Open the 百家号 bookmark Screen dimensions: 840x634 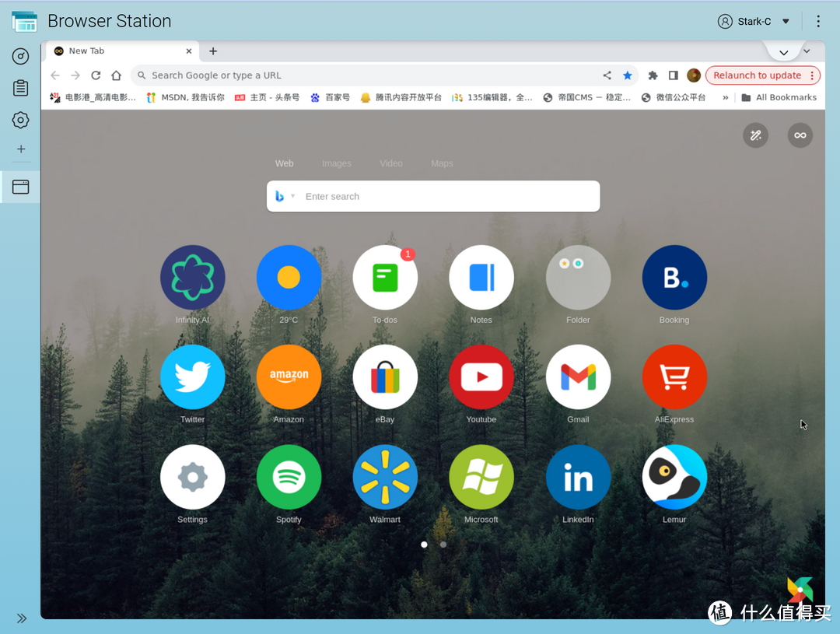click(330, 97)
